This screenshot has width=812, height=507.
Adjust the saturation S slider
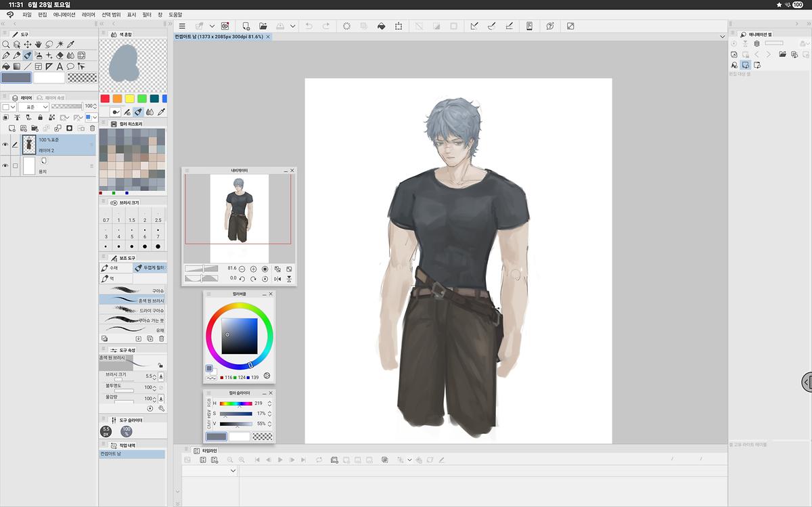[x=236, y=414]
